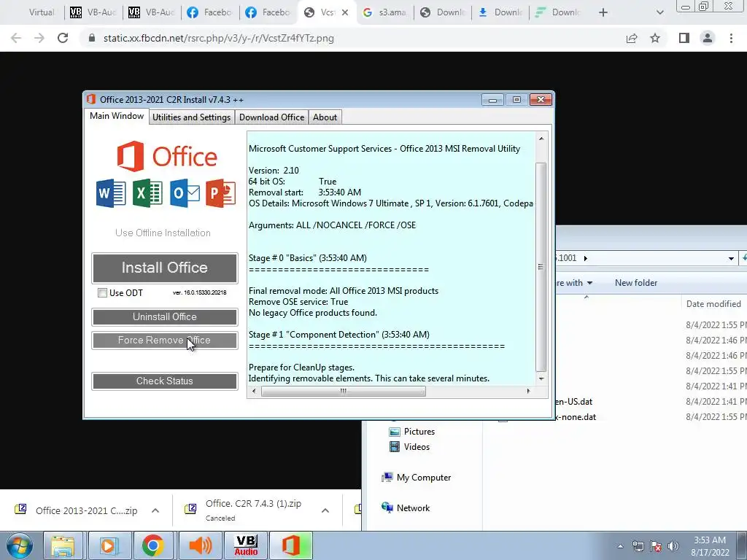Open the Windows Start menu

19,545
